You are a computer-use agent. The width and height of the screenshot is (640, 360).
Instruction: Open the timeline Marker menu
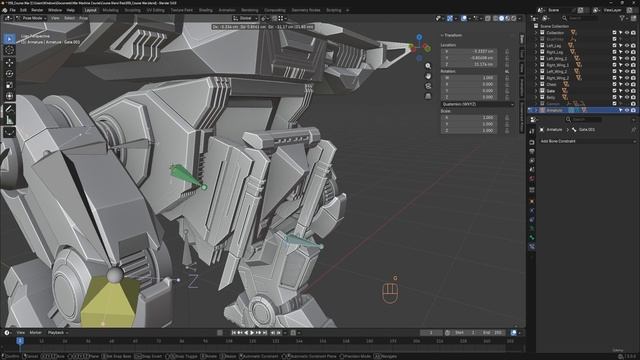36,333
